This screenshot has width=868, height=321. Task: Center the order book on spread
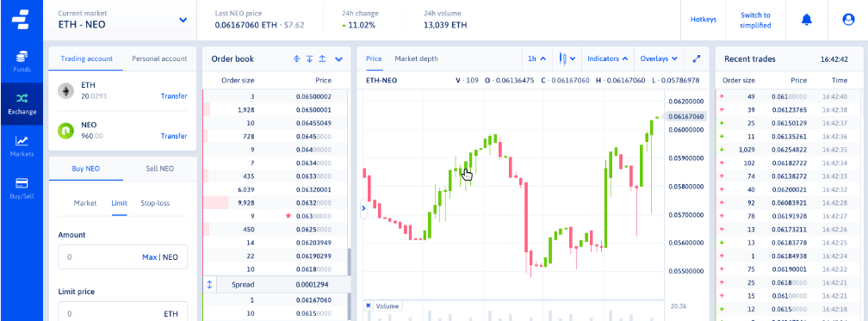click(x=296, y=59)
